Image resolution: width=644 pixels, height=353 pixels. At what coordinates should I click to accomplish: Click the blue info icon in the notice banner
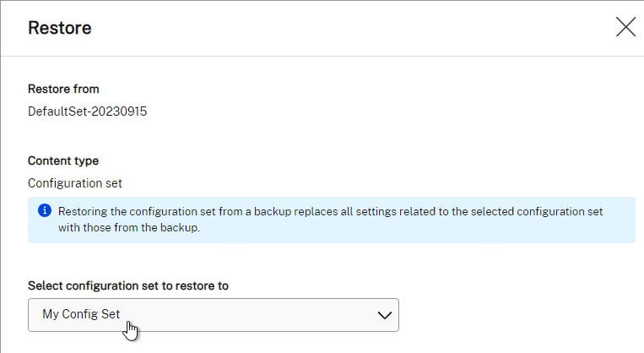(x=45, y=210)
